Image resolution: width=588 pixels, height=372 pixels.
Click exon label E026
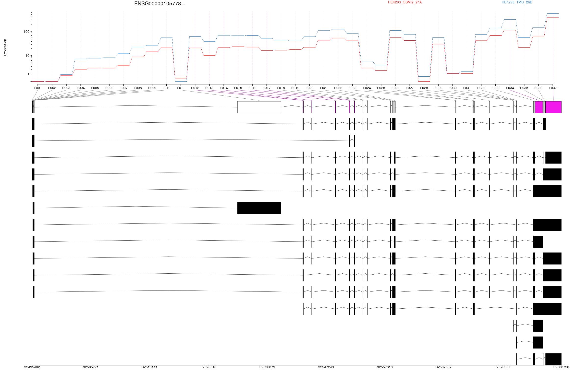395,88
